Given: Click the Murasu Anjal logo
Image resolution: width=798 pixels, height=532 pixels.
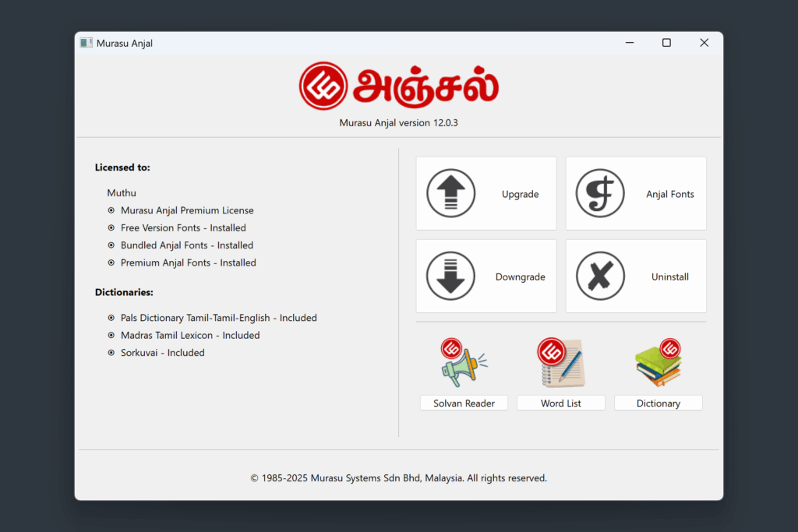Looking at the screenshot, I should click(x=398, y=86).
